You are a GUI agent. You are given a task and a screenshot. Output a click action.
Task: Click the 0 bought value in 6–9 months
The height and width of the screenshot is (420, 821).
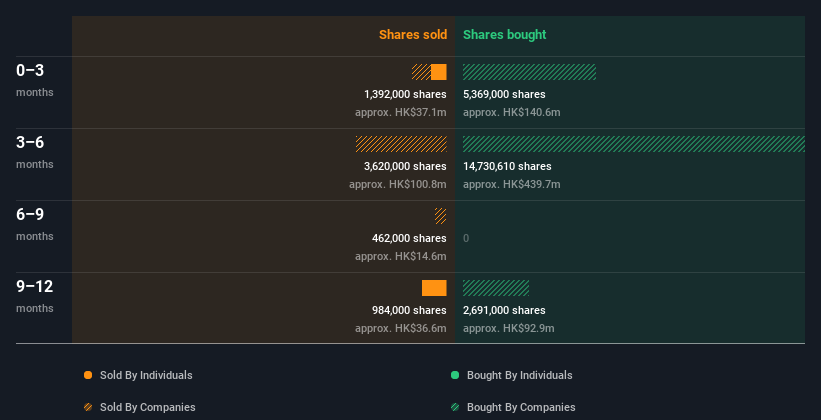(x=466, y=238)
